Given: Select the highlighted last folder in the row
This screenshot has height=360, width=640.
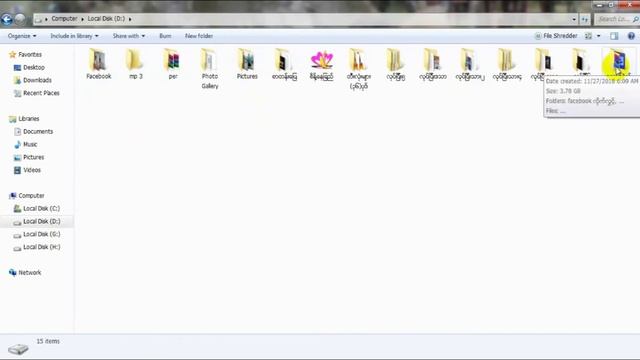Looking at the screenshot, I should click(618, 62).
